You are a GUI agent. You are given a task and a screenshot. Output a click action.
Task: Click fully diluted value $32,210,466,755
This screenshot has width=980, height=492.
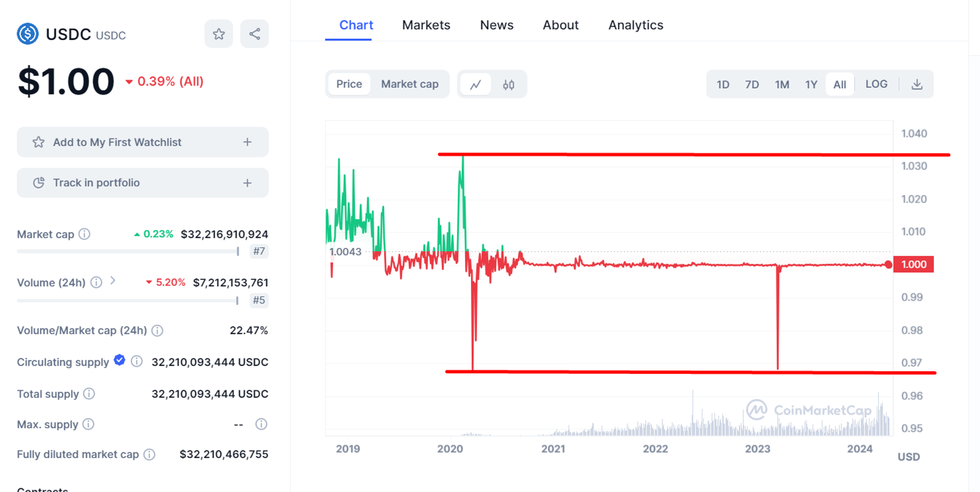pos(224,454)
